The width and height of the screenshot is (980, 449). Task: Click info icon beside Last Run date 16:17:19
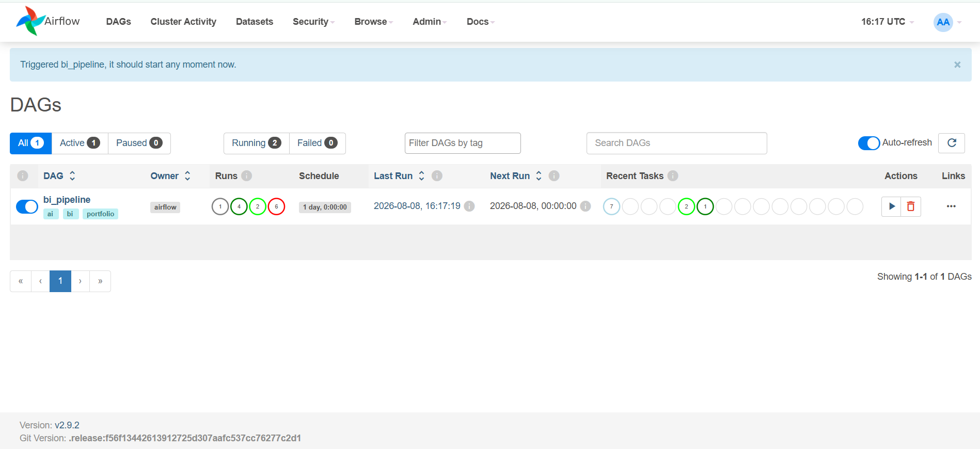pos(469,206)
